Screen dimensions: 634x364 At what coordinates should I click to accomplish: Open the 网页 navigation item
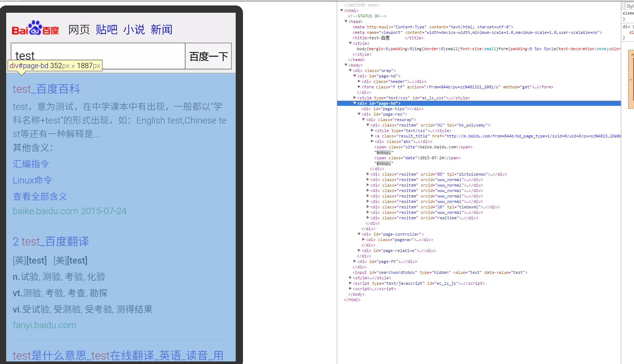(x=79, y=29)
